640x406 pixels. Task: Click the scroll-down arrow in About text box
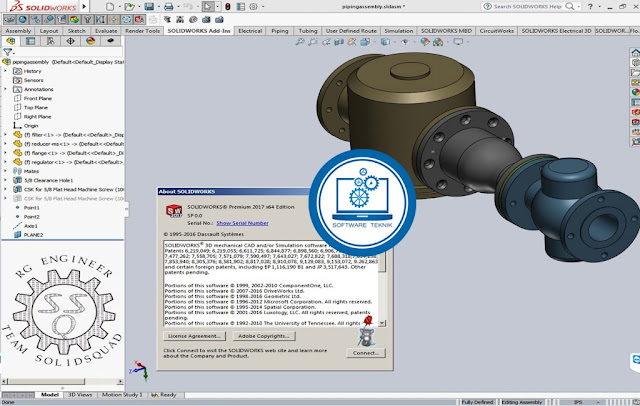click(x=382, y=323)
